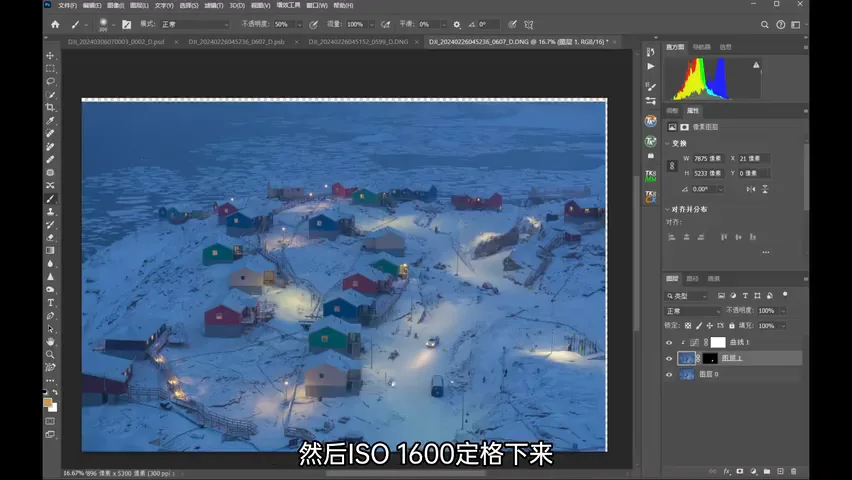Delete layer trash icon
The width and height of the screenshot is (852, 480).
pyautogui.click(x=793, y=471)
